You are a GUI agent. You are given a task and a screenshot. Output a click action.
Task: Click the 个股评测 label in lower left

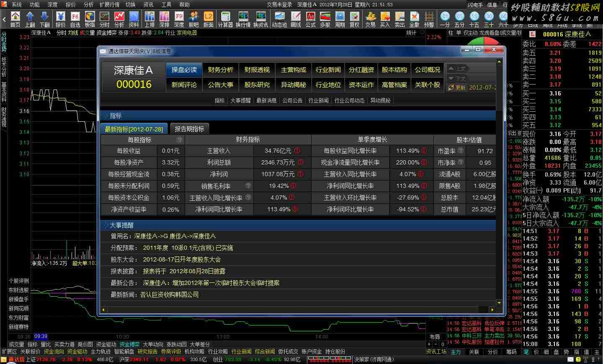tap(19, 281)
